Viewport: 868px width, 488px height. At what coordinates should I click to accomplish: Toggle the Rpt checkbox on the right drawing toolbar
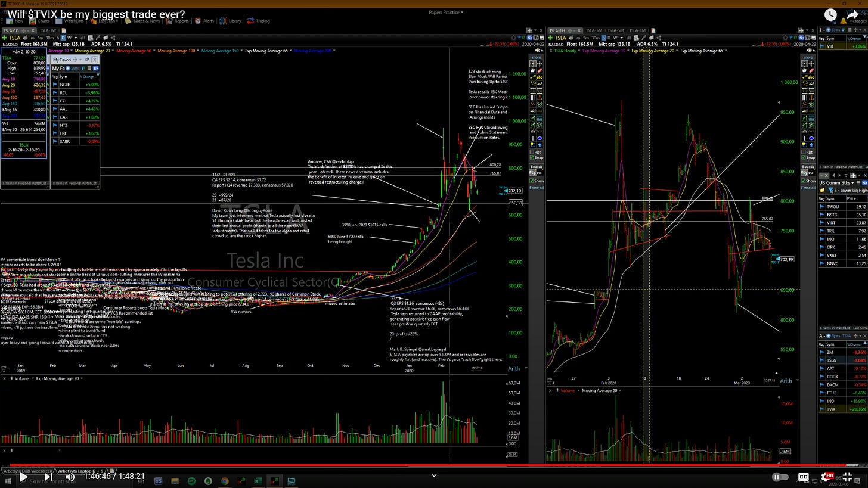pyautogui.click(x=804, y=152)
